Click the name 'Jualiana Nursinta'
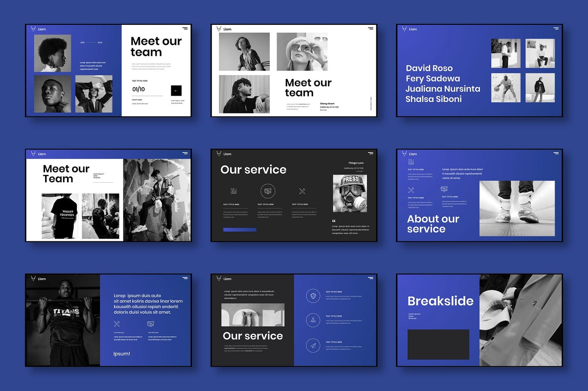This screenshot has width=588, height=391. [x=443, y=89]
